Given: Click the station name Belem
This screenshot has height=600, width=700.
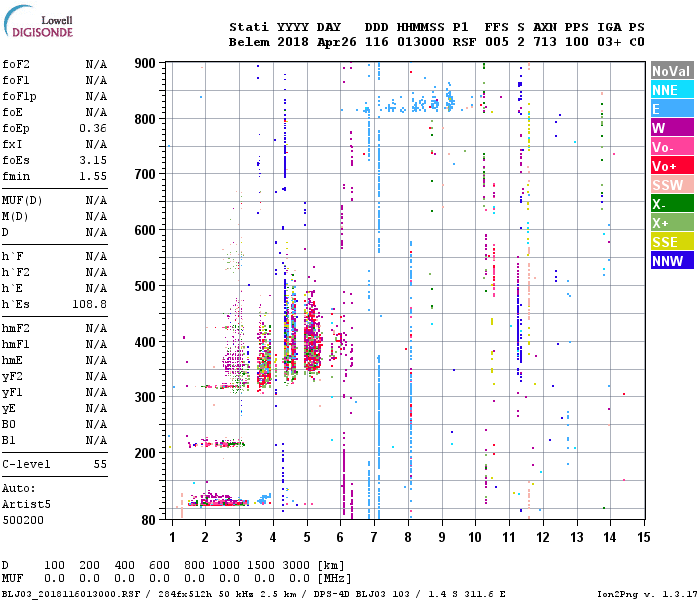Looking at the screenshot, I should tap(249, 42).
